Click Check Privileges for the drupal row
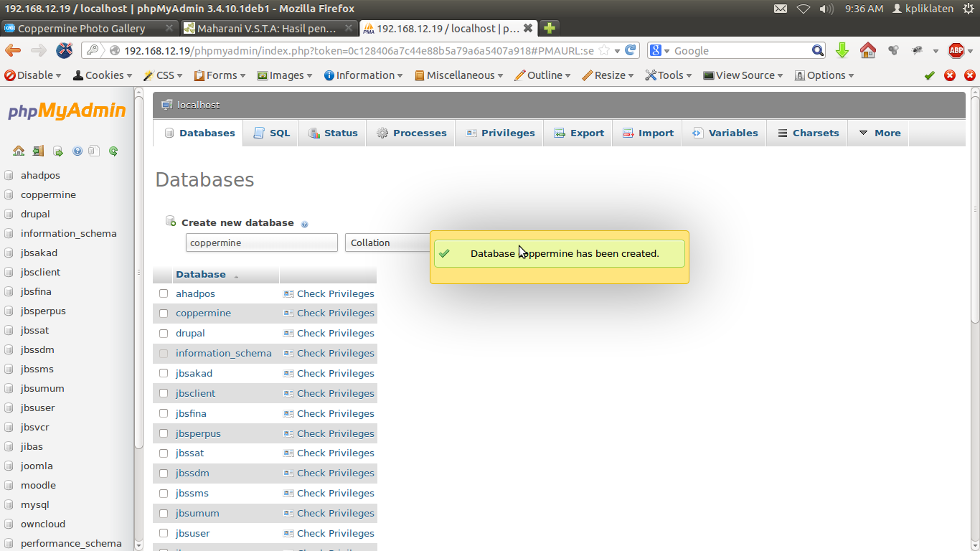980x551 pixels. tap(329, 334)
